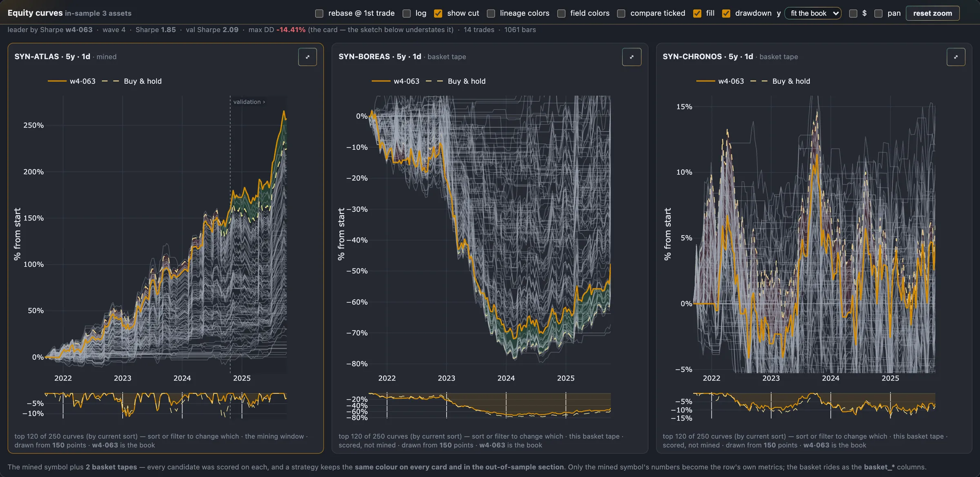Image resolution: width=980 pixels, height=477 pixels.
Task: Toggle w4·063 legend entry in SYN-BOREAS
Action: click(x=395, y=81)
